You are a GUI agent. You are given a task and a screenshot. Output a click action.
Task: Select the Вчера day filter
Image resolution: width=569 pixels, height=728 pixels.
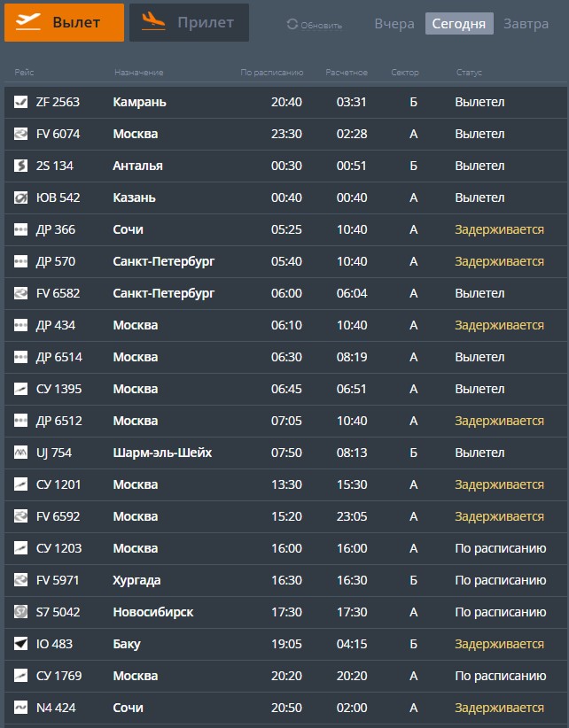[x=394, y=24]
